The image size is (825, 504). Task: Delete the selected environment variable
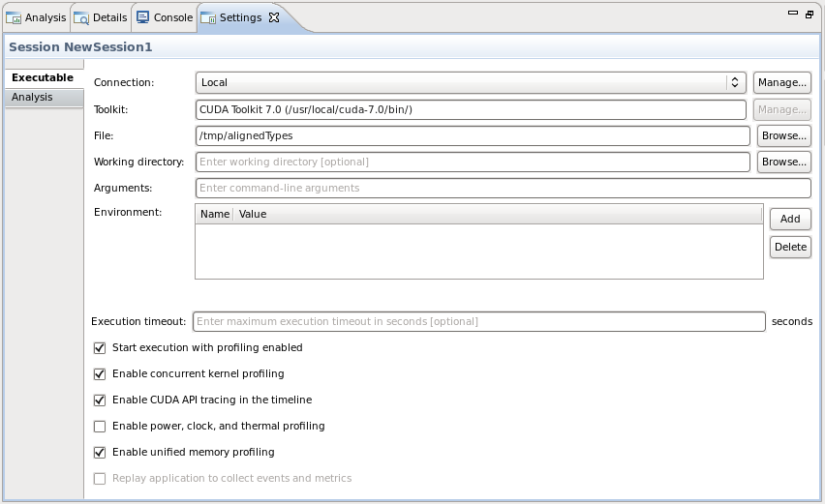coord(790,247)
